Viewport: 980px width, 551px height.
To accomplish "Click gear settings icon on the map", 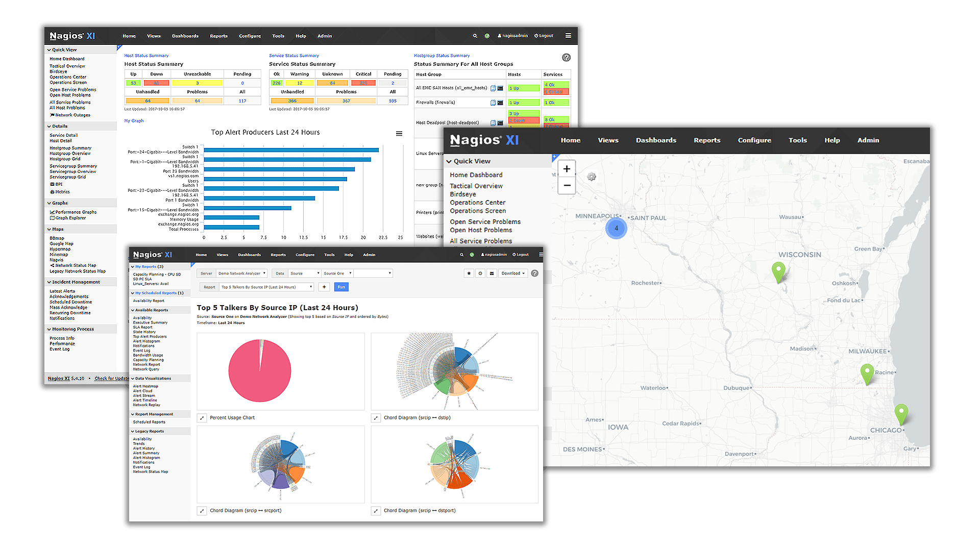I will pos(592,177).
